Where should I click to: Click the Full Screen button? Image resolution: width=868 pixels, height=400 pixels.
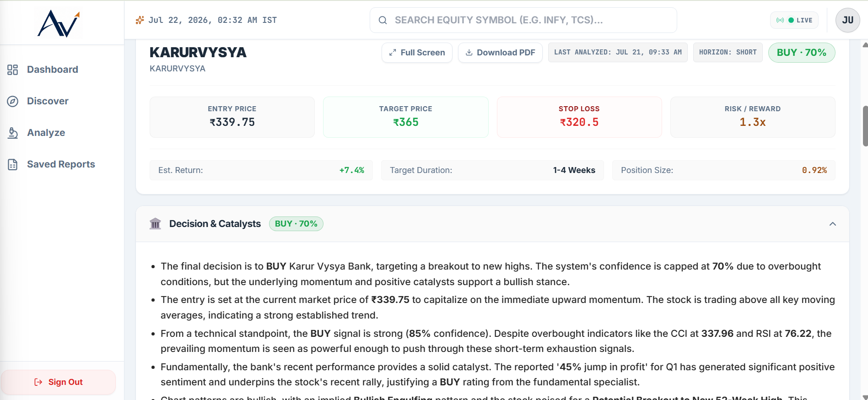(417, 53)
